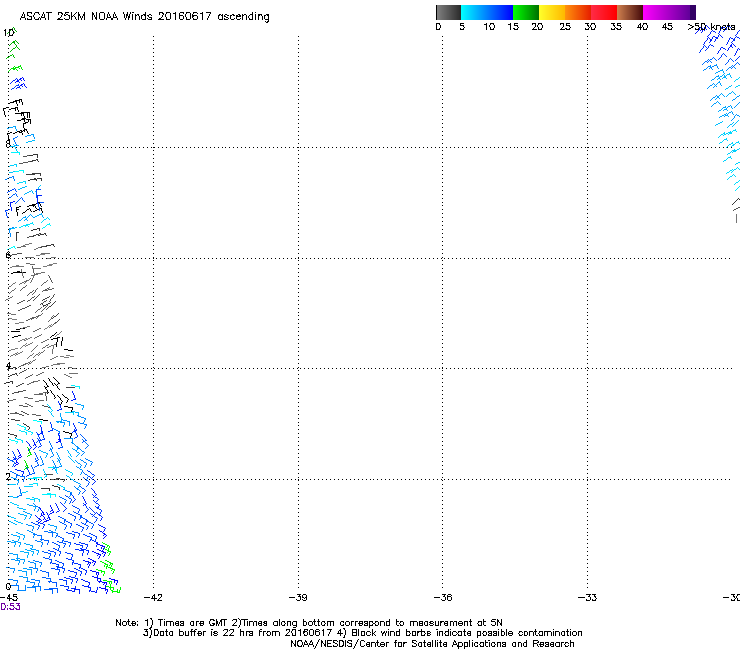Click the magenta 40-45 knots color band
Screen dimensions: 740x650
[656, 12]
